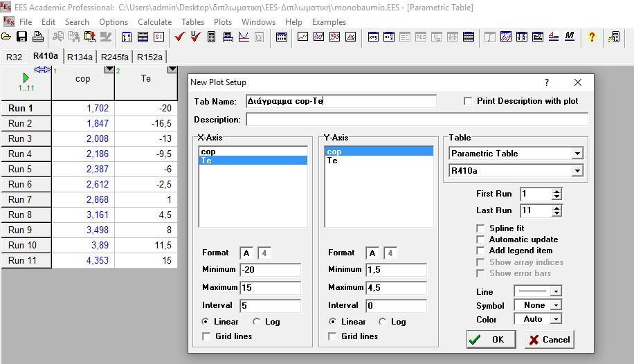
Task: Click the Print icon in toolbar
Action: [38, 37]
